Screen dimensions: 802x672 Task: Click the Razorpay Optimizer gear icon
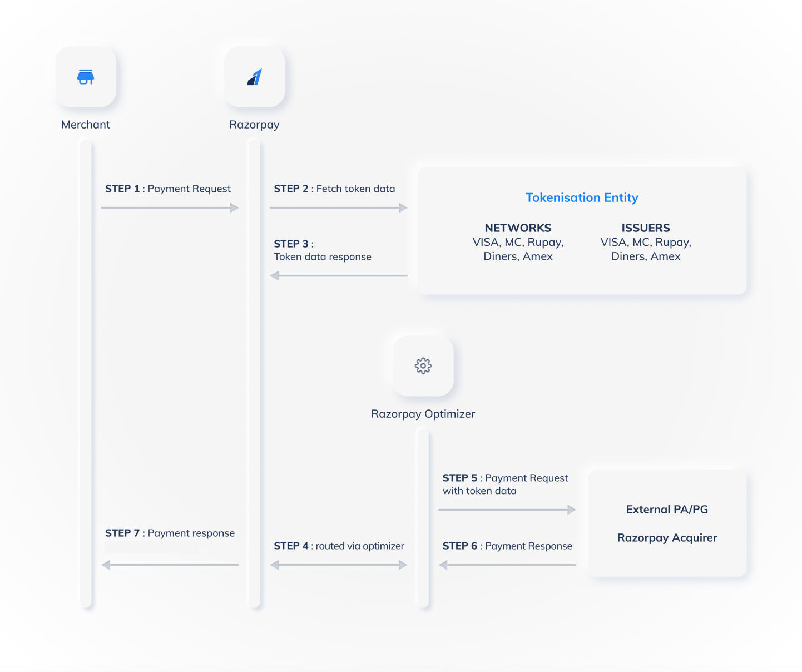coord(423,366)
